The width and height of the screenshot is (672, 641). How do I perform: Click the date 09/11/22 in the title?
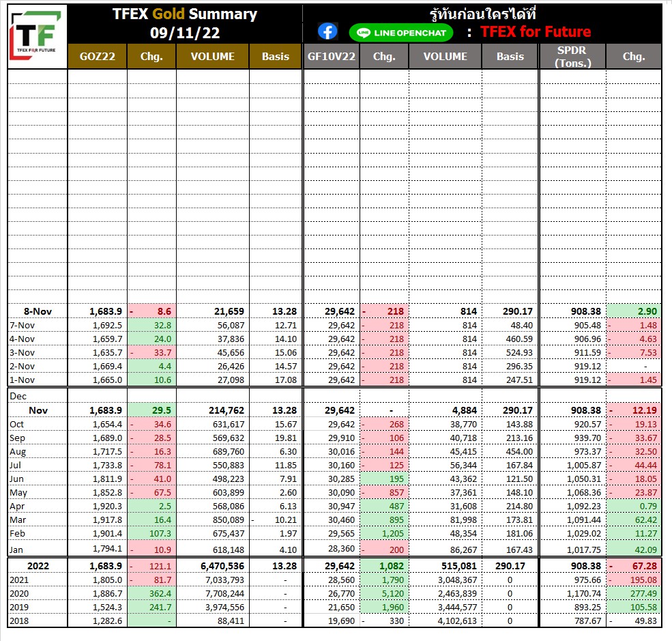185,33
